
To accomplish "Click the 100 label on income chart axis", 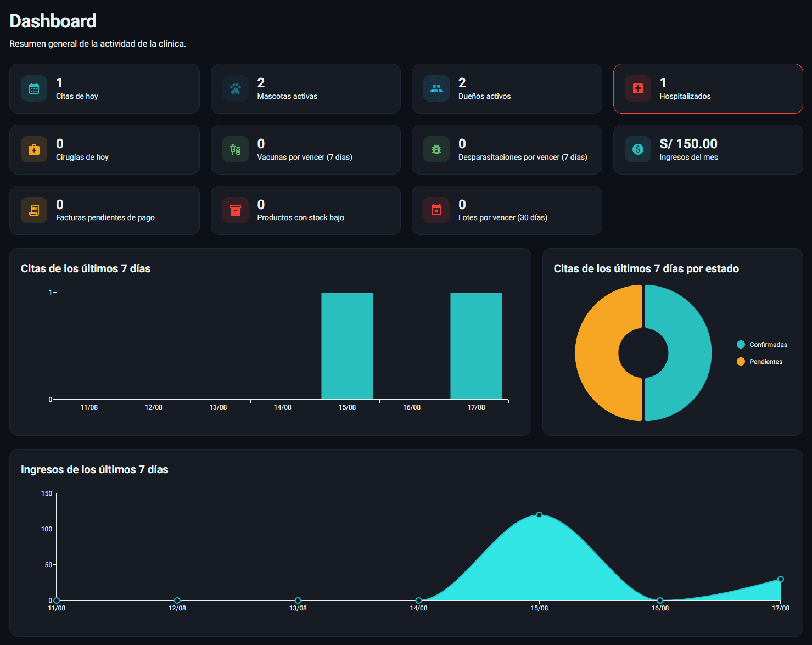I will coord(47,529).
